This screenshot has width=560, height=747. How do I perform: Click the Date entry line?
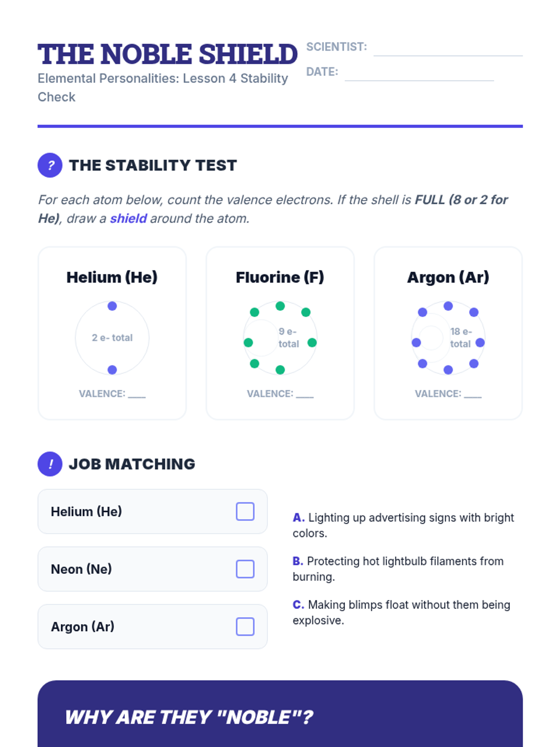pyautogui.click(x=419, y=74)
